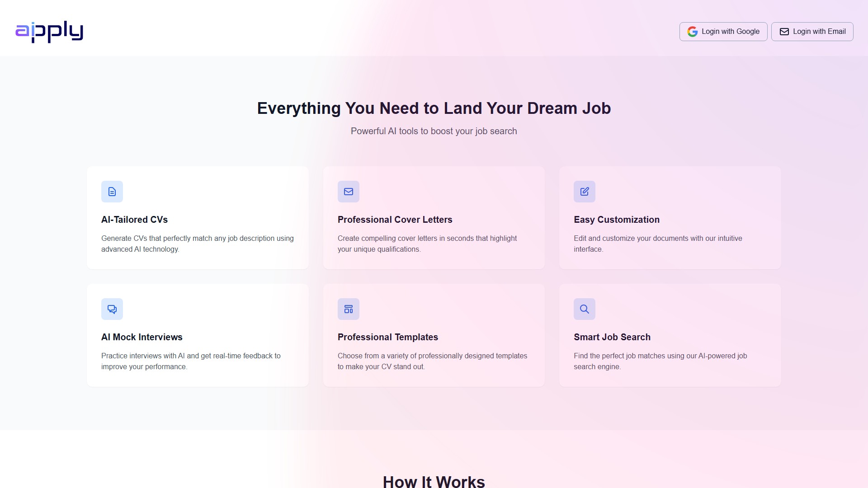The width and height of the screenshot is (868, 488).
Task: Open the Professional Templates card title
Action: (x=387, y=337)
